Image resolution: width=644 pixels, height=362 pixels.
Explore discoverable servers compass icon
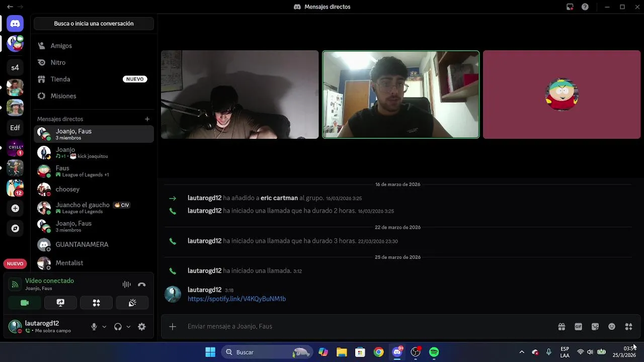coord(15,228)
